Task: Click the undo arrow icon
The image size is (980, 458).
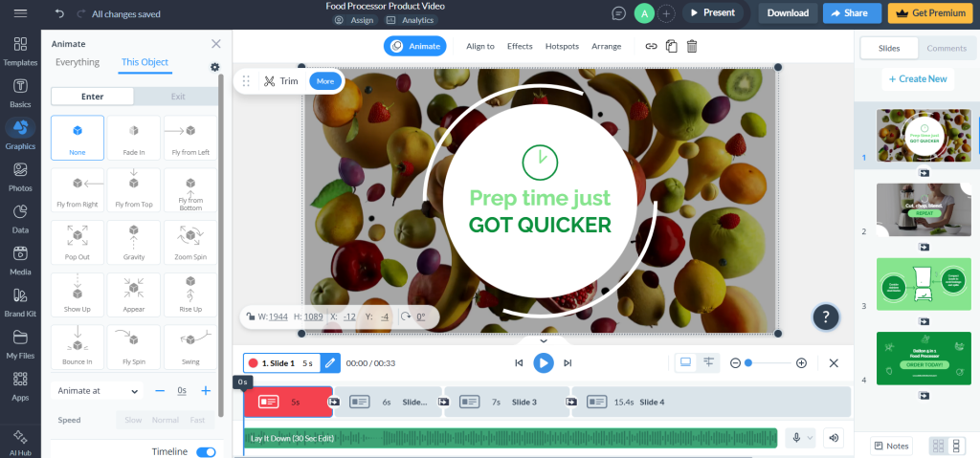Action: [x=59, y=13]
